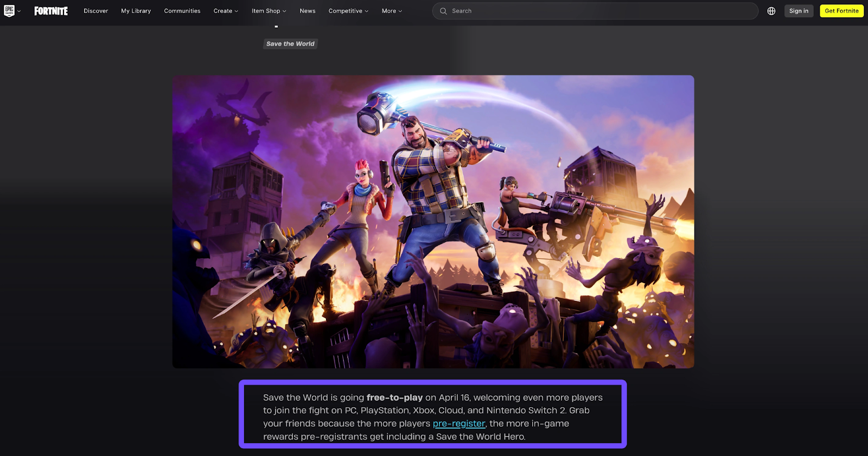Click the yellow Get Fortnite button
Image resolution: width=868 pixels, height=456 pixels.
pyautogui.click(x=841, y=11)
